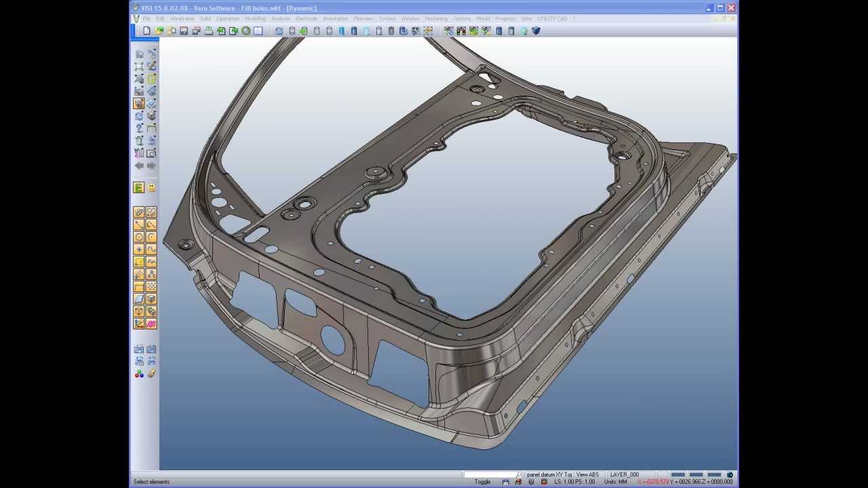Open the Machining menu
This screenshot has width=868, height=488.
(x=436, y=19)
